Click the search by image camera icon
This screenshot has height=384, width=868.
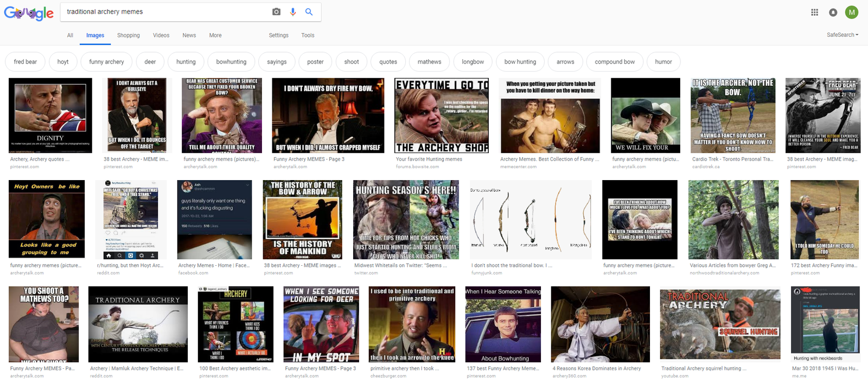[276, 12]
